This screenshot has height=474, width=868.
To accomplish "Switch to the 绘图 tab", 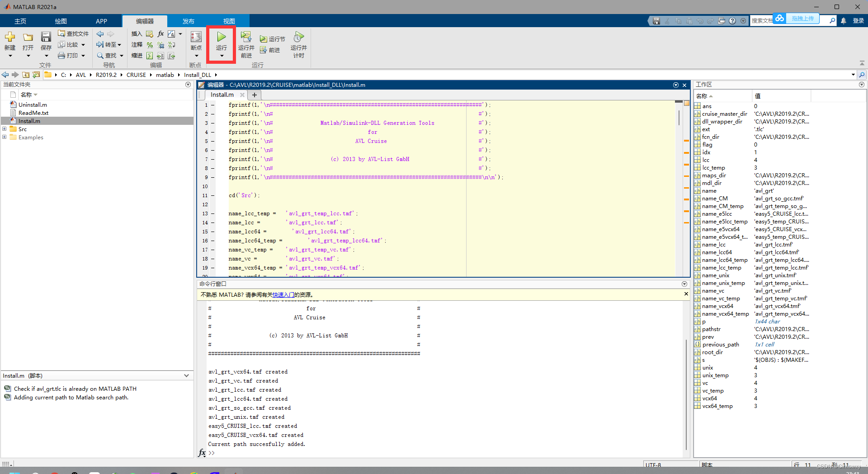I will pyautogui.click(x=61, y=21).
